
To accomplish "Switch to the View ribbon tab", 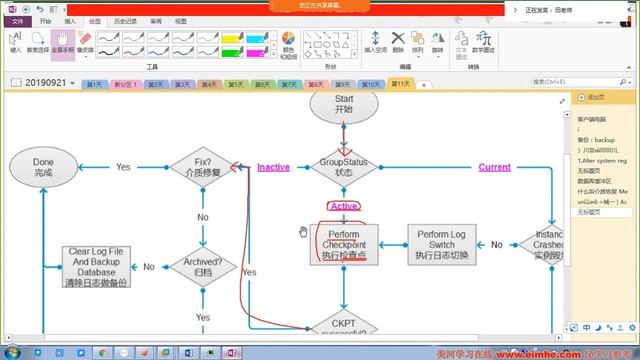I will point(180,21).
